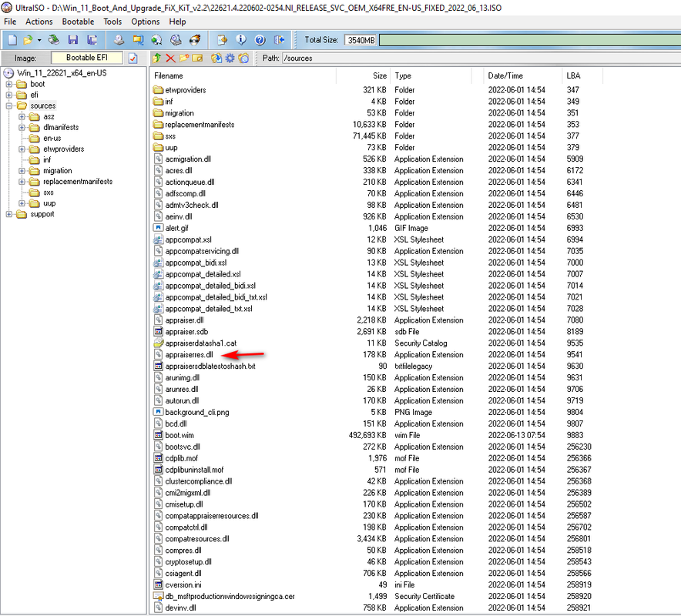Select background_cli.png in the file list

coord(197,413)
